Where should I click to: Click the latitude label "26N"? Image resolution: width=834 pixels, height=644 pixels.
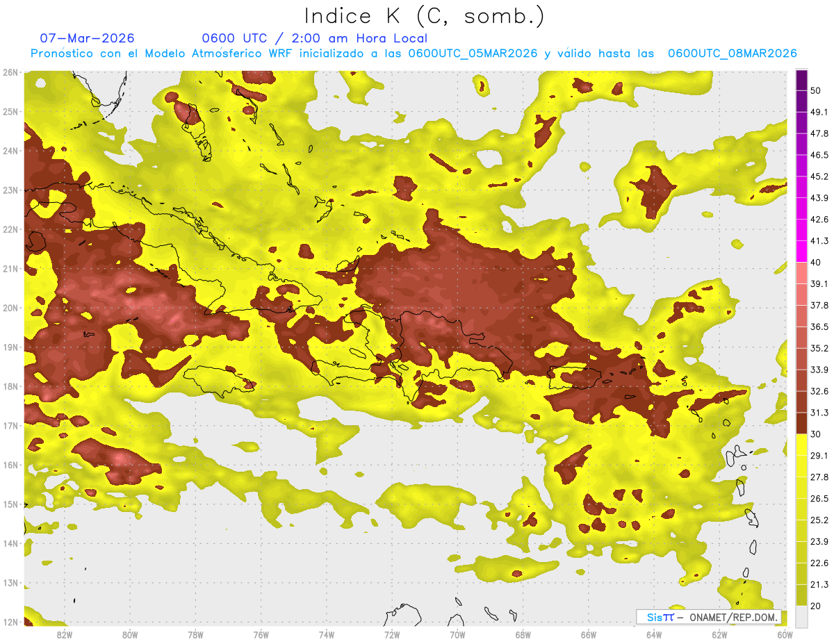click(x=10, y=72)
